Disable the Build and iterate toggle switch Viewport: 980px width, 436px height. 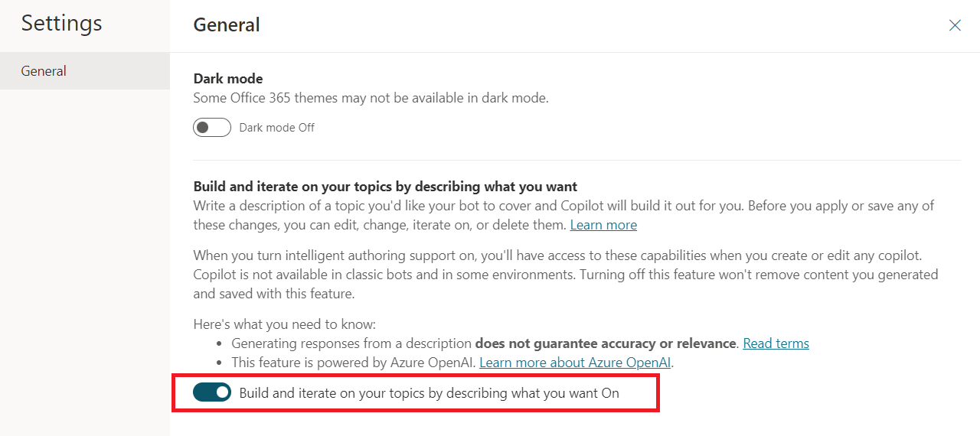pos(212,393)
